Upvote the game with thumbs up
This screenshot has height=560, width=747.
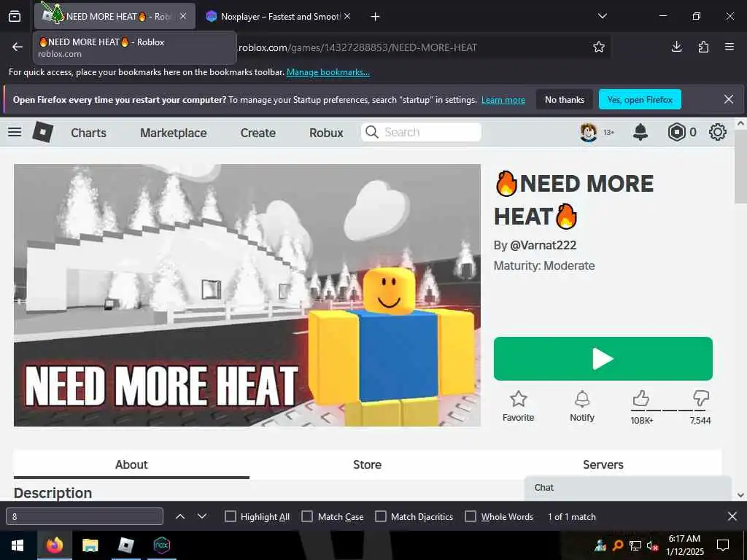pyautogui.click(x=641, y=398)
